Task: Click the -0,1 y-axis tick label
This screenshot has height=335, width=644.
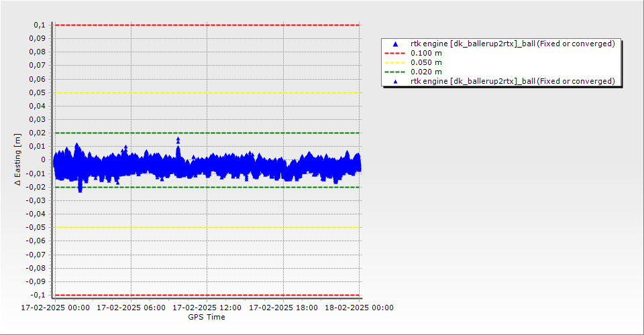Action: pos(38,295)
